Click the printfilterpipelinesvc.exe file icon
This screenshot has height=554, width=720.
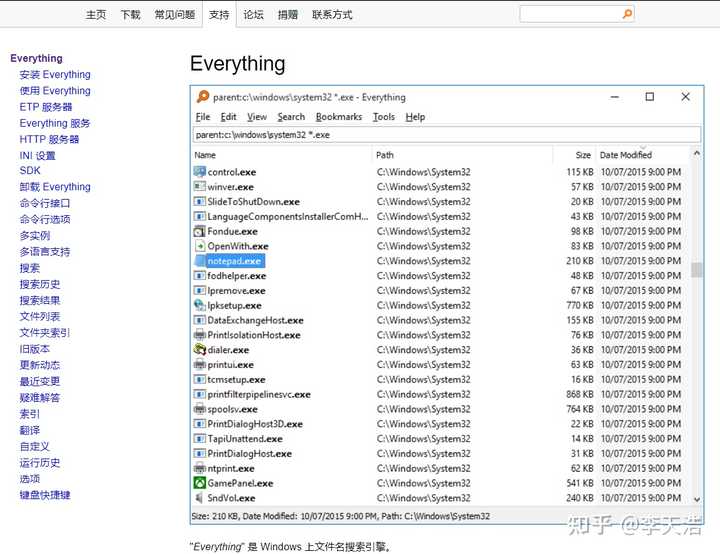coord(199,394)
